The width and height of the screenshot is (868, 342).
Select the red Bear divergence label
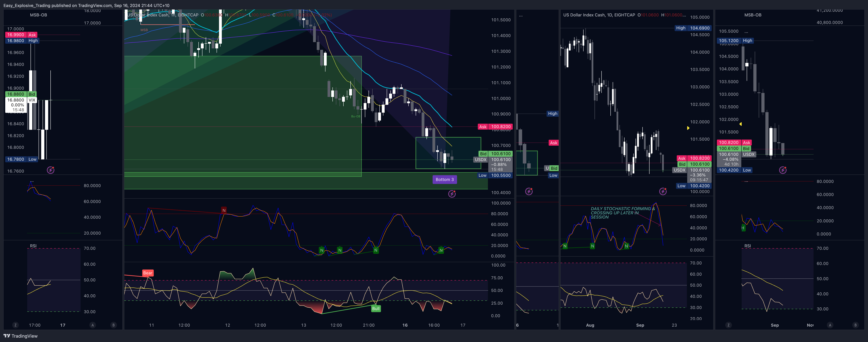(x=148, y=273)
